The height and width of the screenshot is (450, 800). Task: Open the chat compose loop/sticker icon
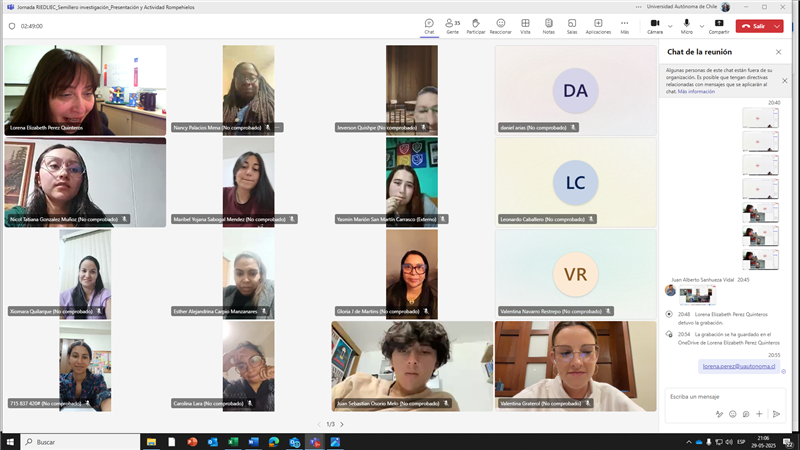pos(746,414)
